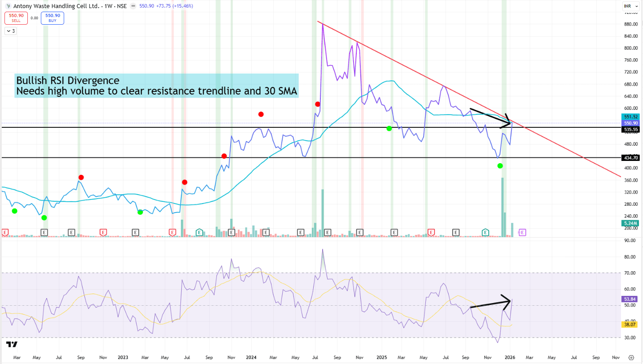Click the purple 550.90 last price label

point(631,123)
